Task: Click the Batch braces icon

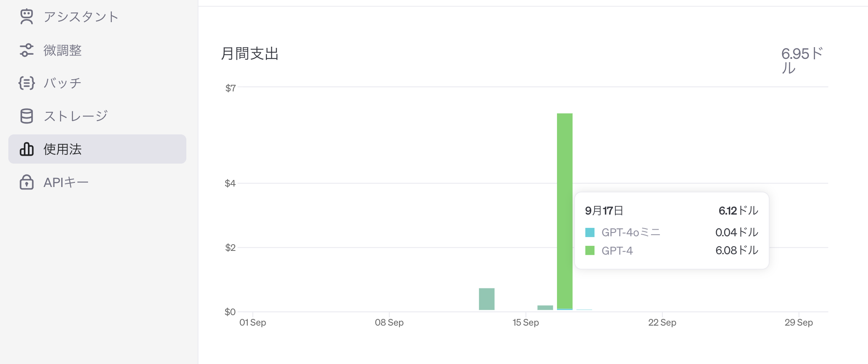Action: click(x=27, y=83)
